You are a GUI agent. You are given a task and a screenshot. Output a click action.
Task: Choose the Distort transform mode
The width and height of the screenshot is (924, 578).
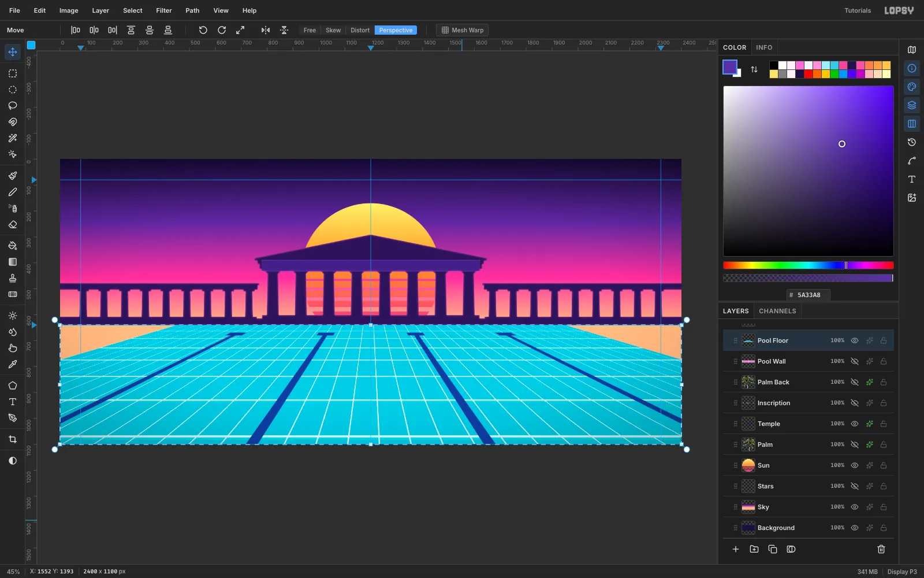tap(360, 30)
